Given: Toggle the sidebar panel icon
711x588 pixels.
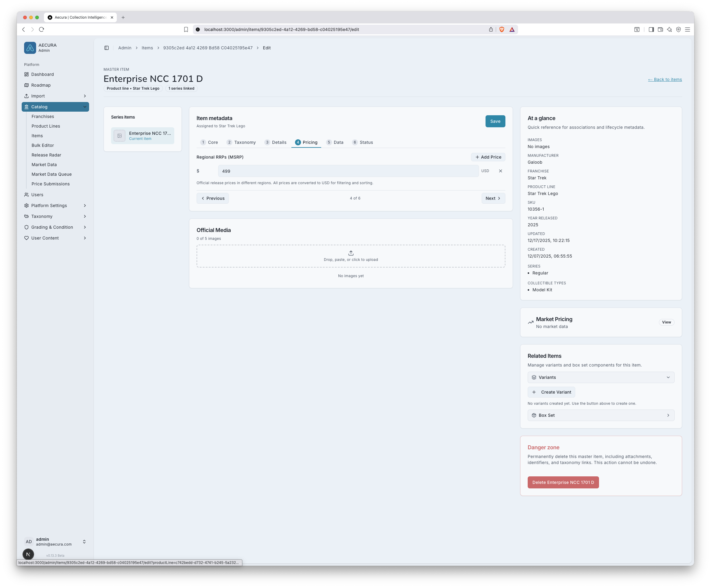Looking at the screenshot, I should (x=106, y=48).
